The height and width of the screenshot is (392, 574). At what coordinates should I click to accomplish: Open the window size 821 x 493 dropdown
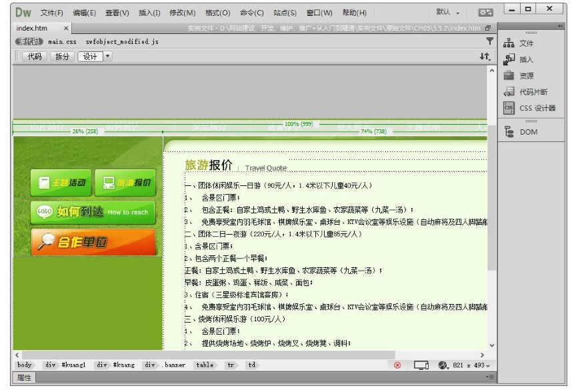click(470, 365)
